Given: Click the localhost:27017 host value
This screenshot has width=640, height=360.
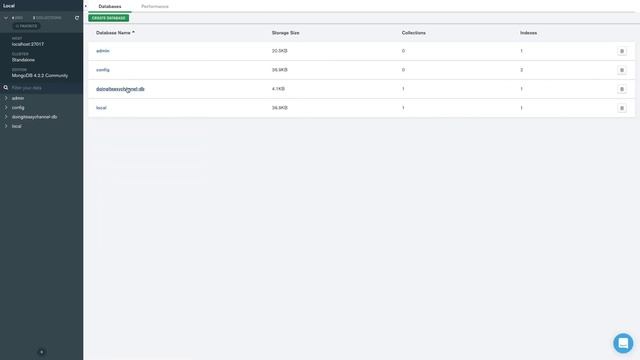Looking at the screenshot, I should coord(28,44).
